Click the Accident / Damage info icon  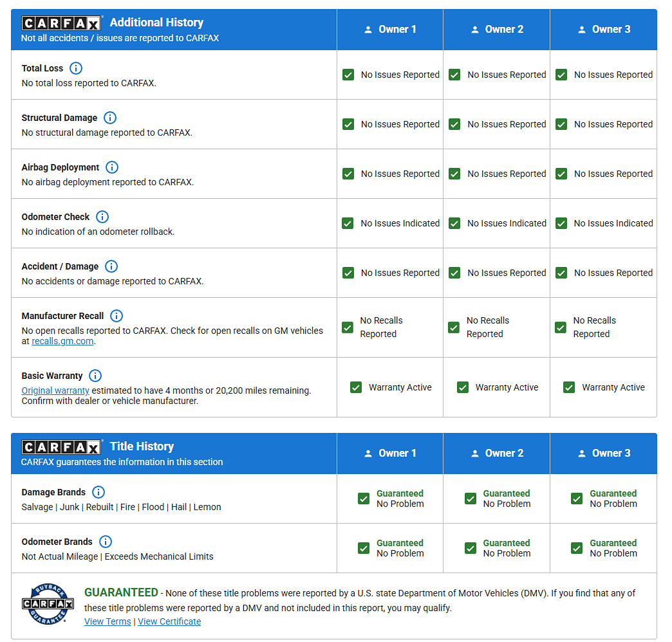111,266
